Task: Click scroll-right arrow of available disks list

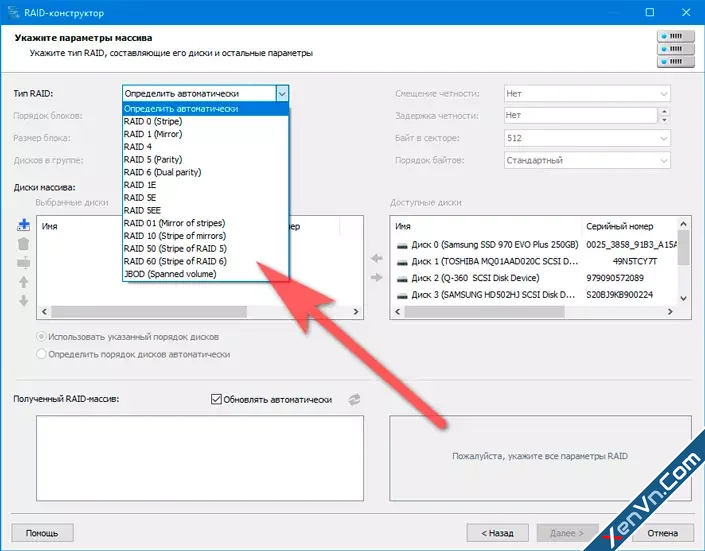Action: point(670,311)
